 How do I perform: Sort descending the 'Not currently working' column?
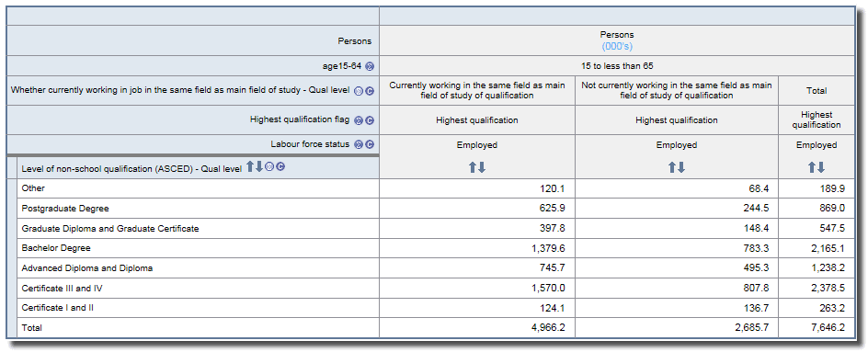pyautogui.click(x=681, y=167)
